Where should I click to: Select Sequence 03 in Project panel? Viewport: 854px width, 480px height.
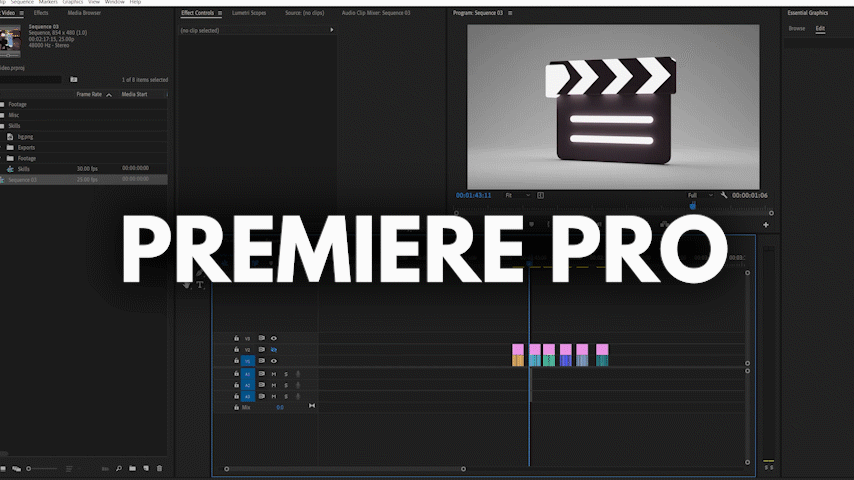click(x=84, y=180)
